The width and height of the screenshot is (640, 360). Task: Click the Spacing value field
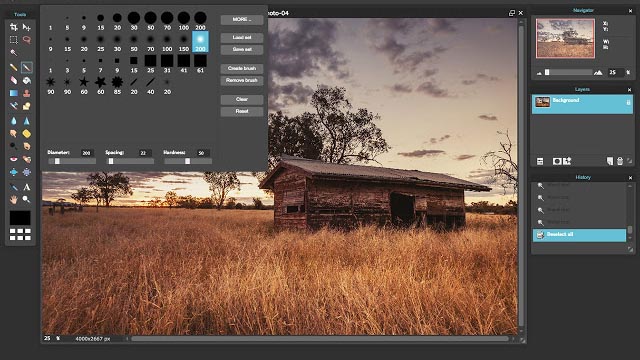tap(144, 153)
